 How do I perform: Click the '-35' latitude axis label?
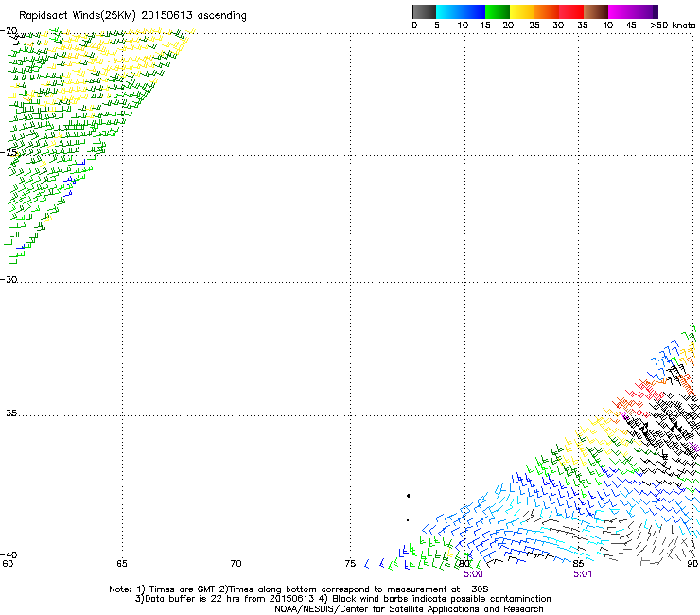9,413
